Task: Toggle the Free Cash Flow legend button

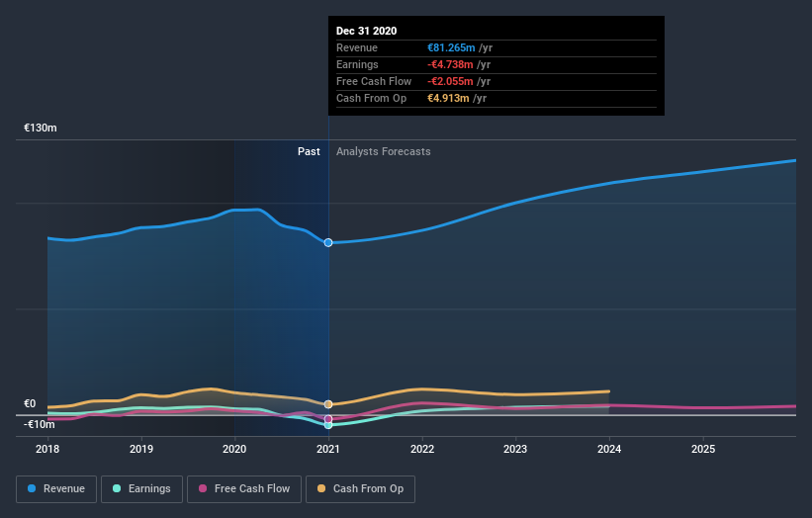Action: (x=244, y=489)
